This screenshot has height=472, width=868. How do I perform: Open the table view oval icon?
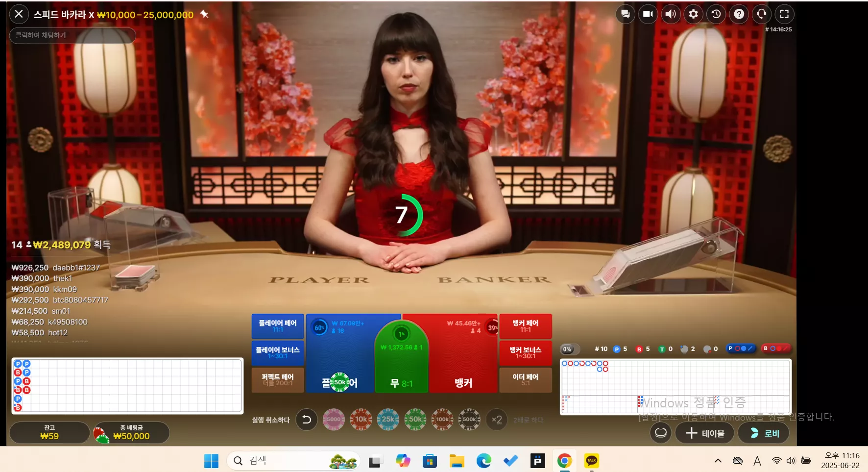(661, 433)
